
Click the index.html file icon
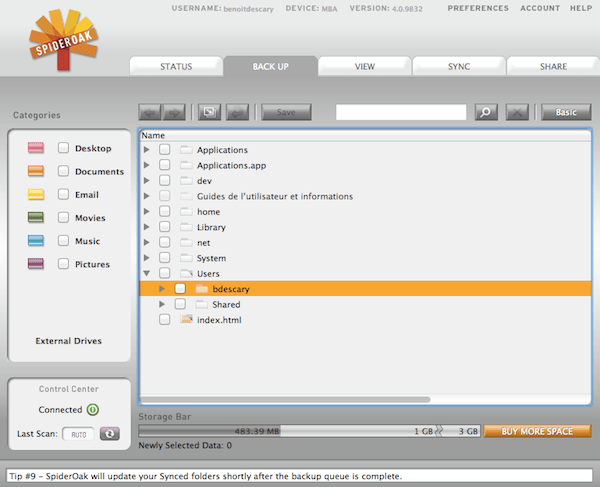coord(186,320)
